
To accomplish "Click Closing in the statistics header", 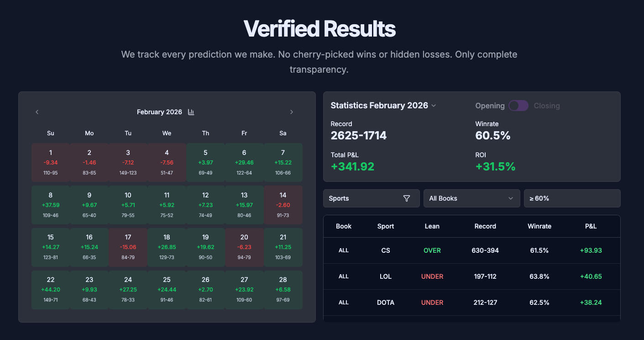I will click(546, 106).
